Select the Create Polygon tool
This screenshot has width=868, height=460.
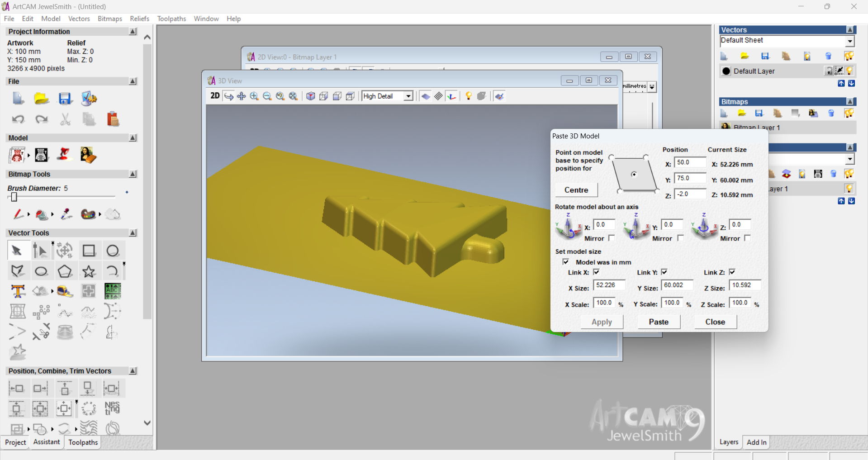[65, 271]
